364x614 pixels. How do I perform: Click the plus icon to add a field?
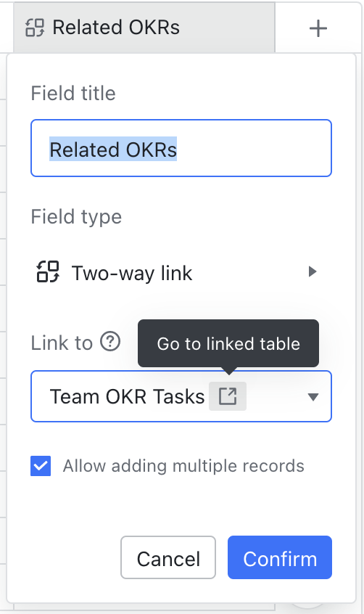318,28
